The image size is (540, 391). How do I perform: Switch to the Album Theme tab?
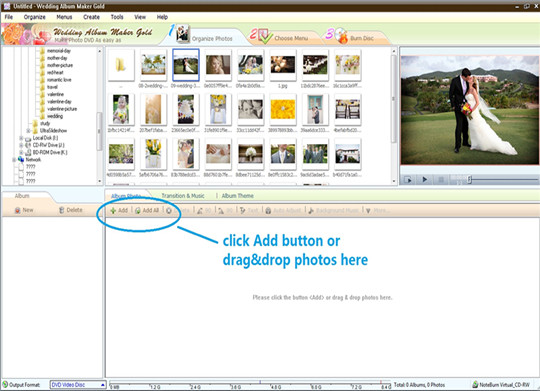238,196
